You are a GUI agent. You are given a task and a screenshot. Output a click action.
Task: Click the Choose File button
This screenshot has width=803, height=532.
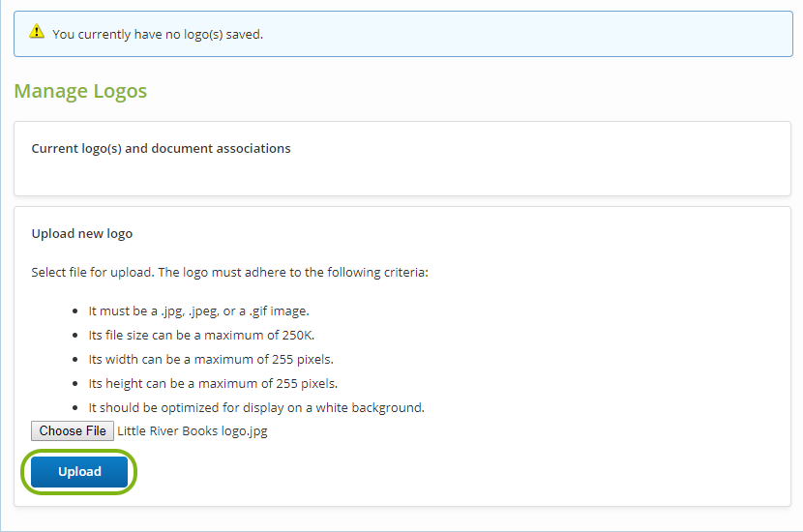point(73,431)
